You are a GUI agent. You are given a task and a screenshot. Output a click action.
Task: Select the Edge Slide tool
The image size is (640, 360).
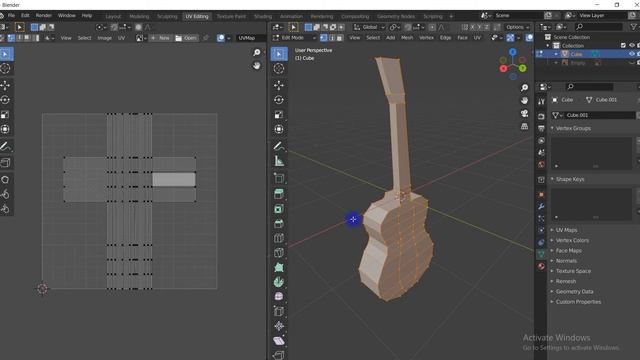[279, 311]
